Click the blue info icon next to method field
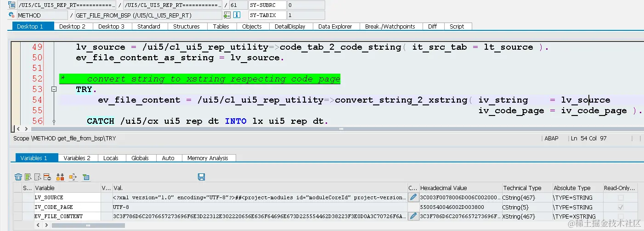 click(x=237, y=15)
